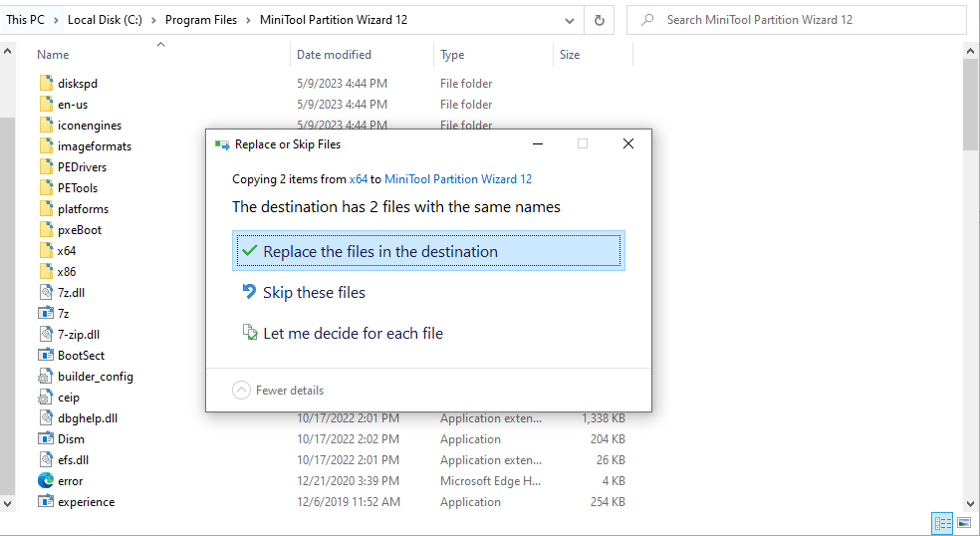Open address bar history dropdown
This screenshot has width=980, height=536.
click(x=570, y=20)
